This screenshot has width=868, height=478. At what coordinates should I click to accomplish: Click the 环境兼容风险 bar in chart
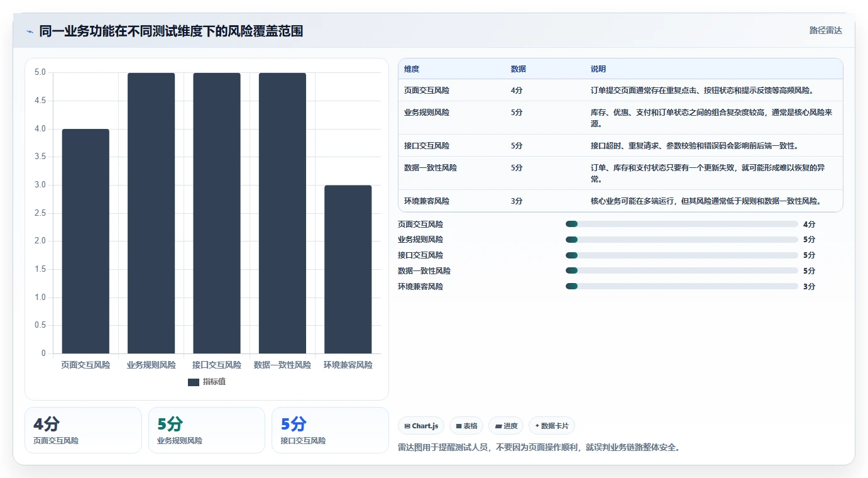348,269
